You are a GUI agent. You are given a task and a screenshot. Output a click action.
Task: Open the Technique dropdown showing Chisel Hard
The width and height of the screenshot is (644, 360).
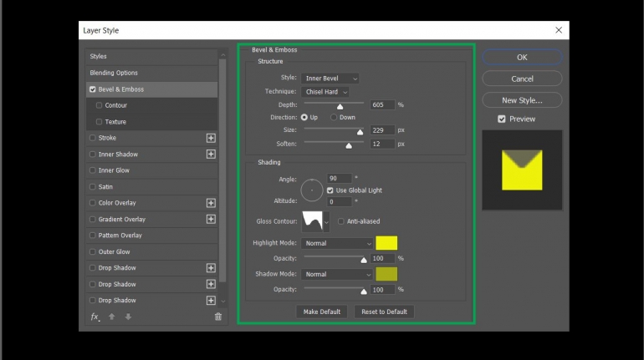[x=325, y=92]
